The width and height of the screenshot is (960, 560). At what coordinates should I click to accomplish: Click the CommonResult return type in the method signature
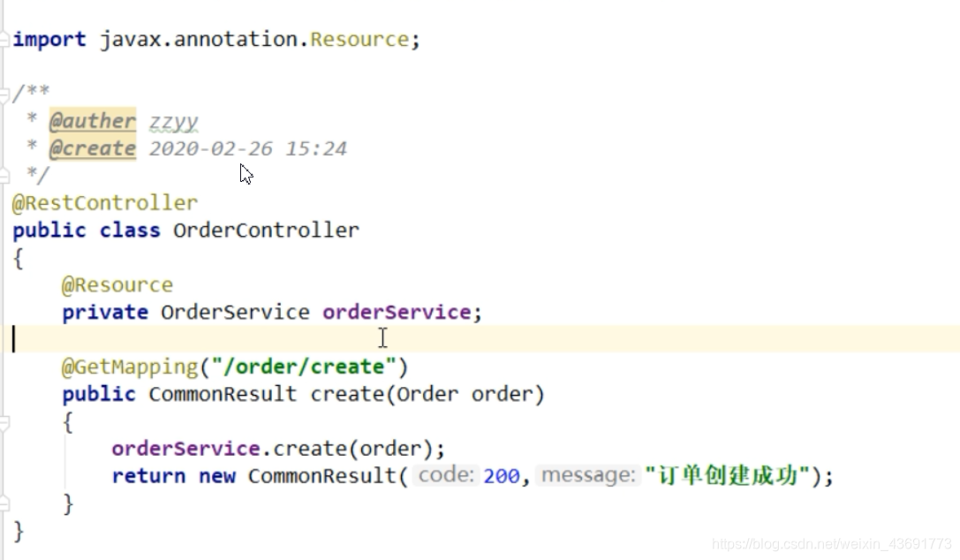[223, 394]
